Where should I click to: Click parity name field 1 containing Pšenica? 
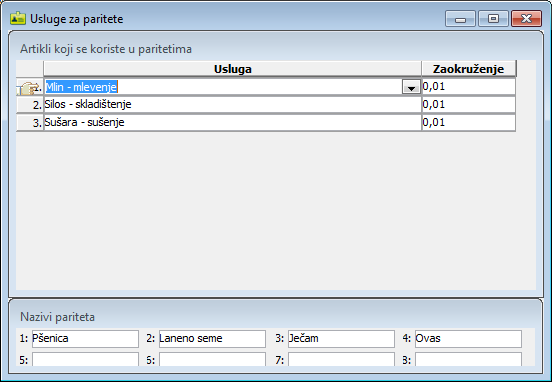[85, 339]
